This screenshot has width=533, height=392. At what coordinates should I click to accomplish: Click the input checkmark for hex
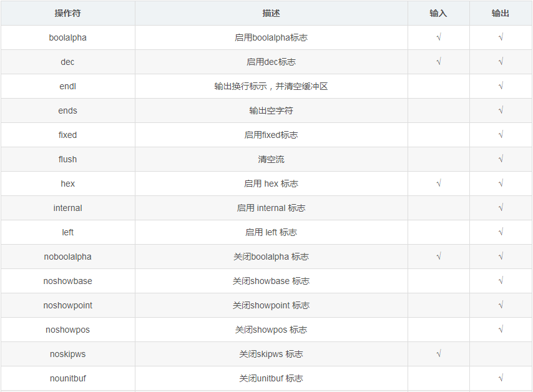click(439, 184)
